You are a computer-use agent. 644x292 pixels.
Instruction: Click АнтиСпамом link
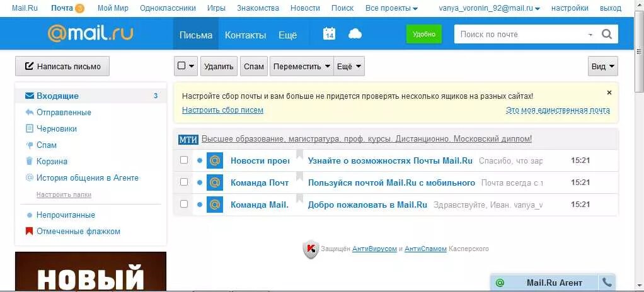click(425, 249)
